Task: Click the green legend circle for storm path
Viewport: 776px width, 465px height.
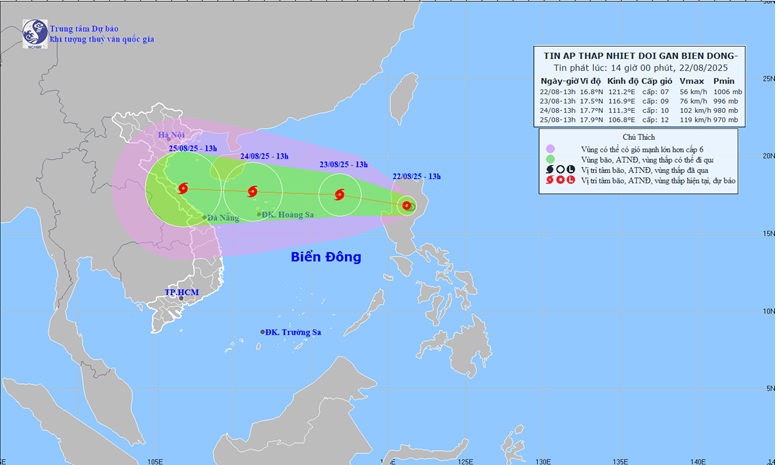Action: click(549, 158)
